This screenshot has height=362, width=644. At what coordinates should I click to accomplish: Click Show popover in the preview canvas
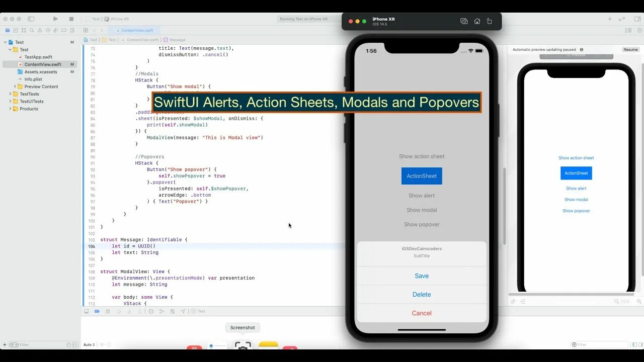coord(576,211)
